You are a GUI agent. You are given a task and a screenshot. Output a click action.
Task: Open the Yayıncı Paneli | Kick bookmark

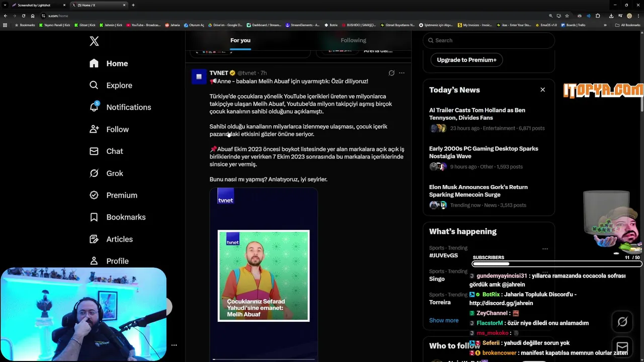tap(55, 25)
